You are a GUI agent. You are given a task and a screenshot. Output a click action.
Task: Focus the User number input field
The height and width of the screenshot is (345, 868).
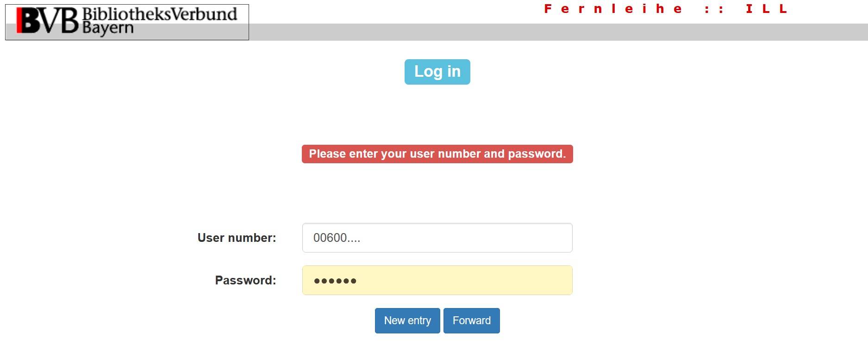point(437,238)
